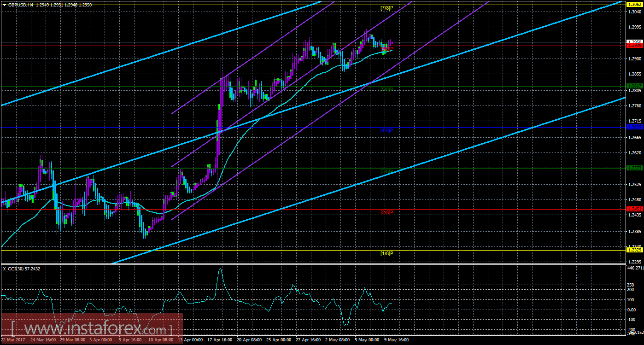
Task: Select the green 1.2817 price label
Action: tap(634, 86)
